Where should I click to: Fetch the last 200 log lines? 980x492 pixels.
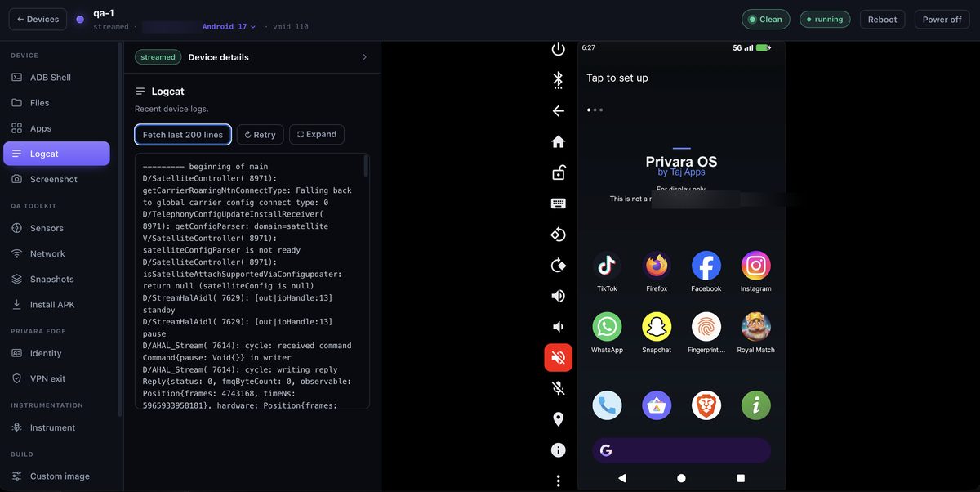pyautogui.click(x=183, y=135)
